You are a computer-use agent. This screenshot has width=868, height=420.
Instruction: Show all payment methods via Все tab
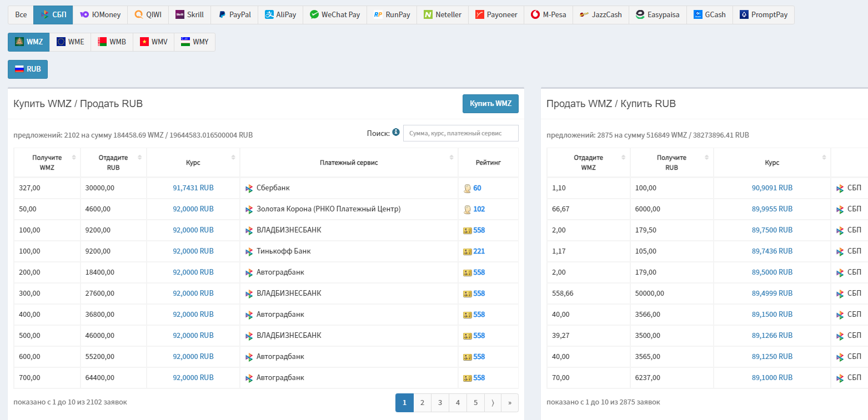tap(21, 15)
